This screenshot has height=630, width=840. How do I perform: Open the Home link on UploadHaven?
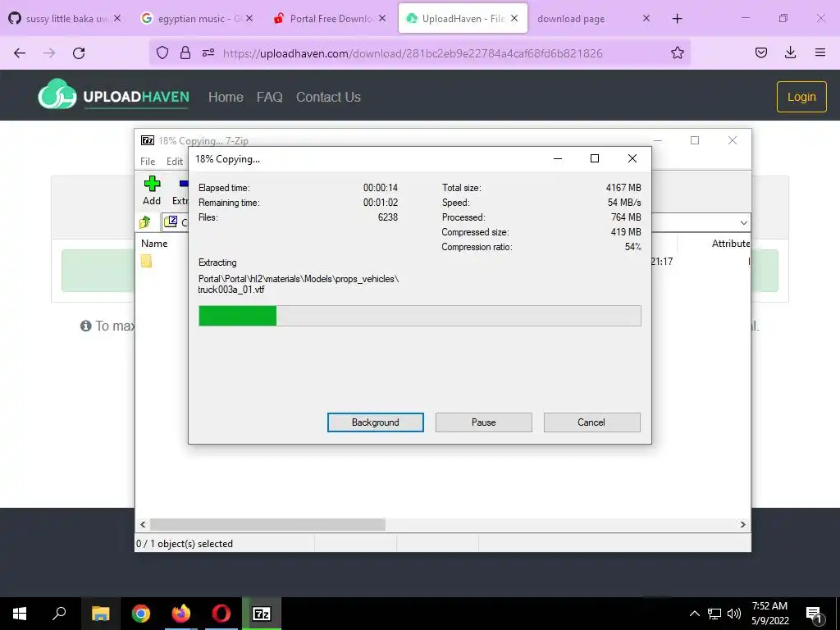coord(226,97)
